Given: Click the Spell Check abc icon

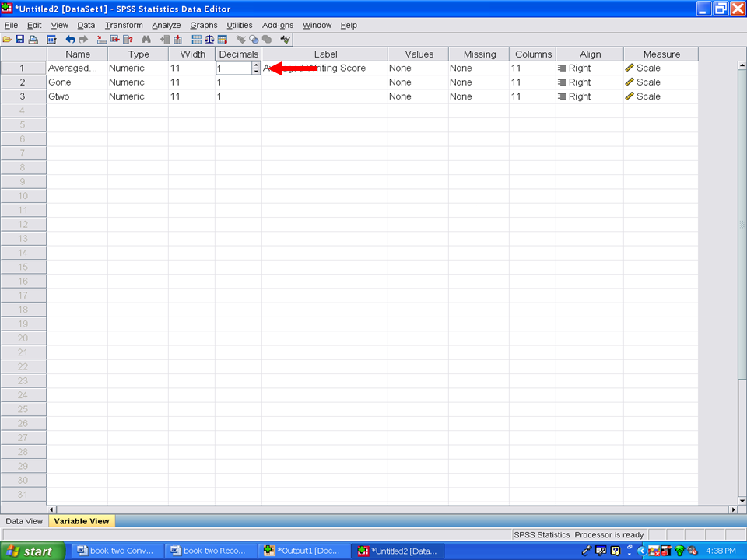Looking at the screenshot, I should click(x=286, y=39).
